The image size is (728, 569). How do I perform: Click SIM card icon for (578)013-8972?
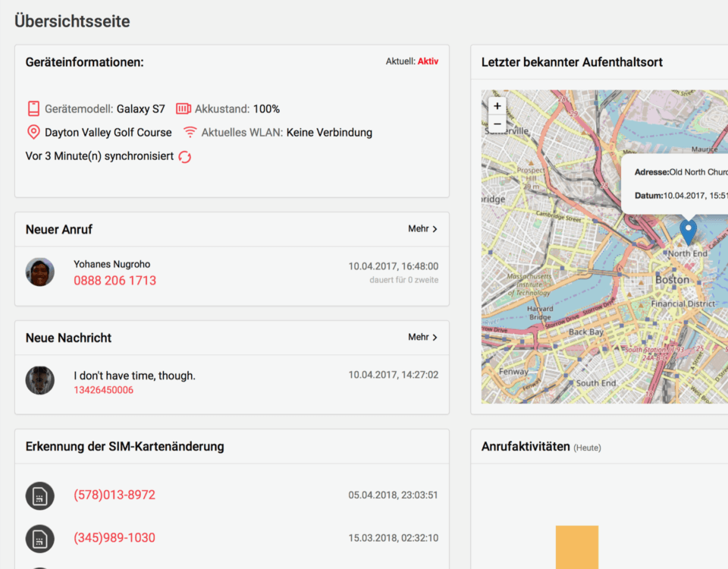click(40, 495)
